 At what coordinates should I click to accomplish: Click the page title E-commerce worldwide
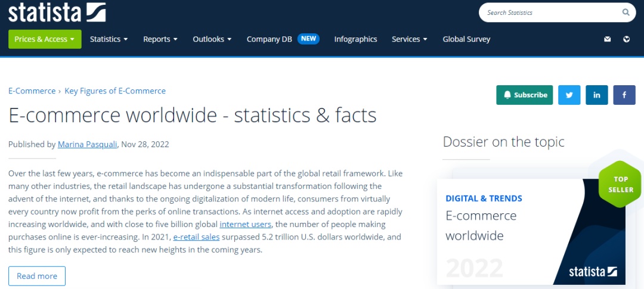pos(192,116)
